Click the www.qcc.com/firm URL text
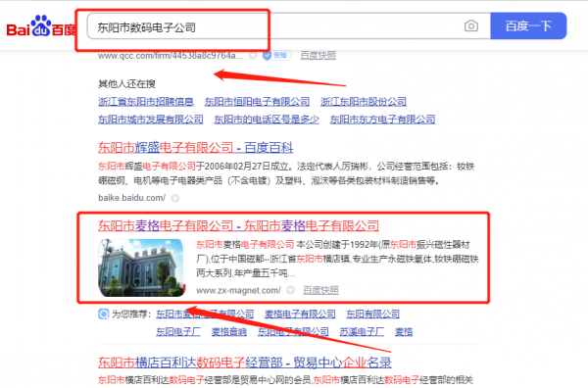Screen dimensions: 588x388 pyautogui.click(x=171, y=56)
